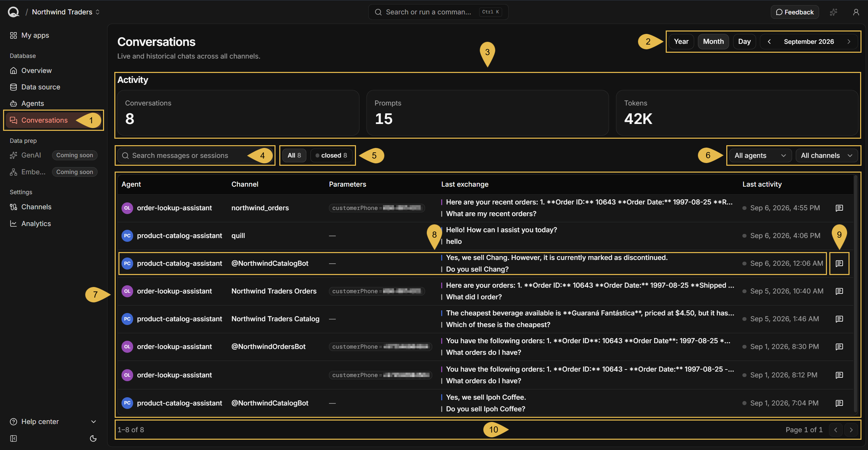The height and width of the screenshot is (450, 868).
Task: Open the Overview page
Action: coord(53,71)
